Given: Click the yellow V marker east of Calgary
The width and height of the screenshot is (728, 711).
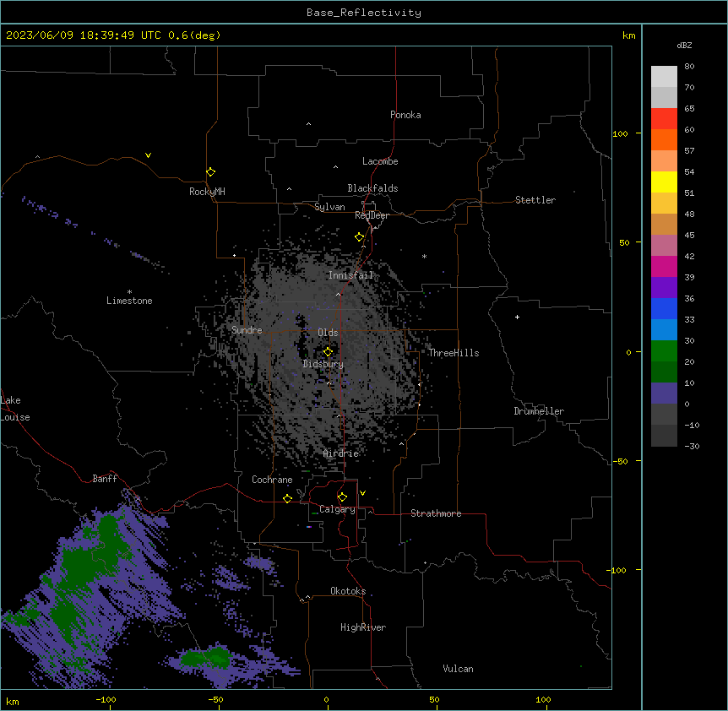Looking at the screenshot, I should tap(362, 493).
